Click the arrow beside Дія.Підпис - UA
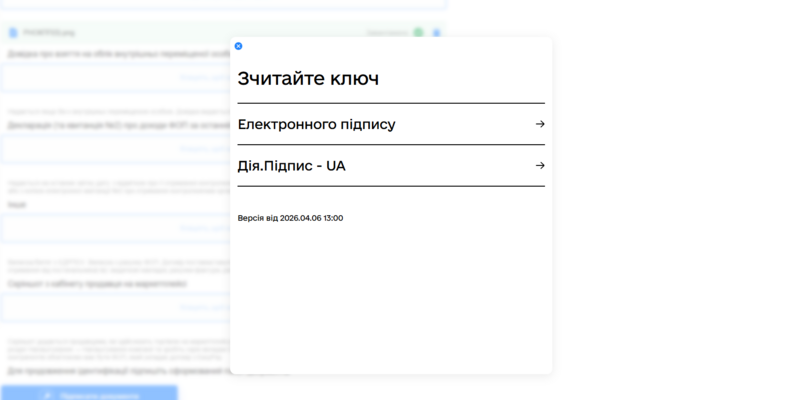The height and width of the screenshot is (400, 800). coord(540,165)
